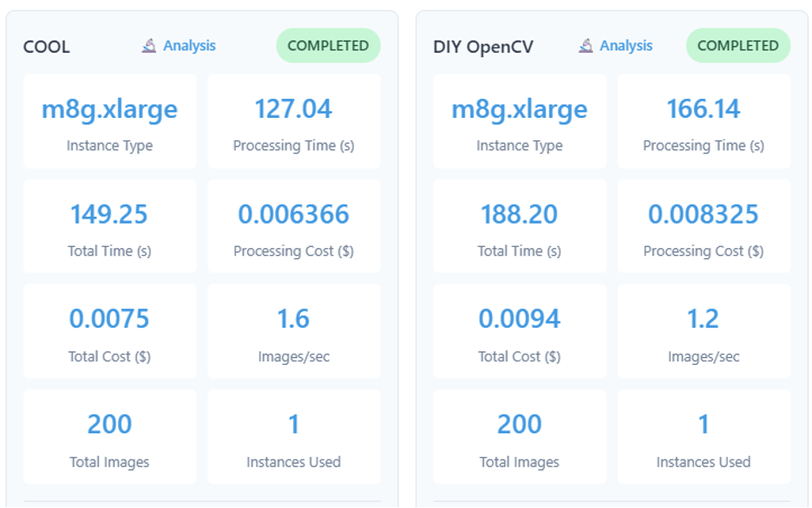
Task: Click the COMPLETED badge on DIY OpenCV card
Action: [x=737, y=46]
